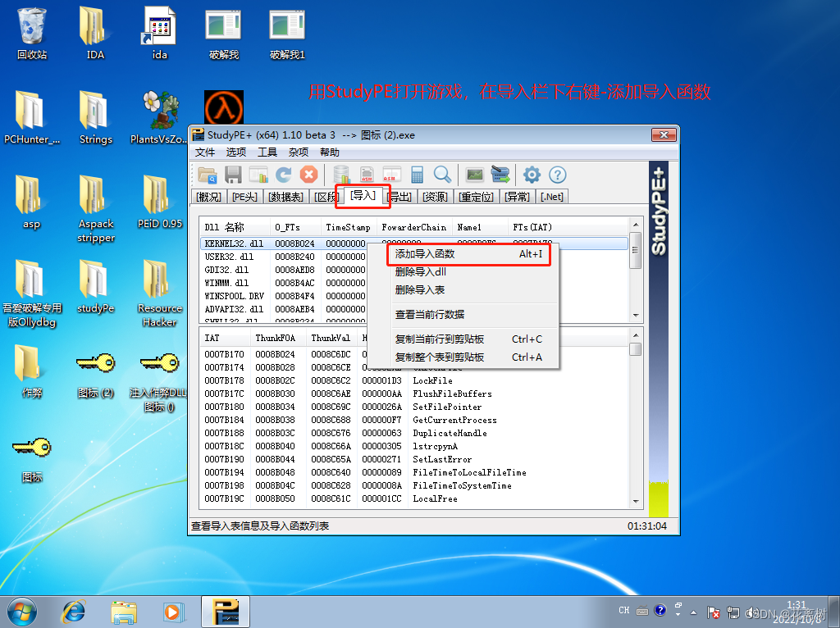The height and width of the screenshot is (628, 840).
Task: Click the blue question mark help icon
Action: (x=558, y=175)
